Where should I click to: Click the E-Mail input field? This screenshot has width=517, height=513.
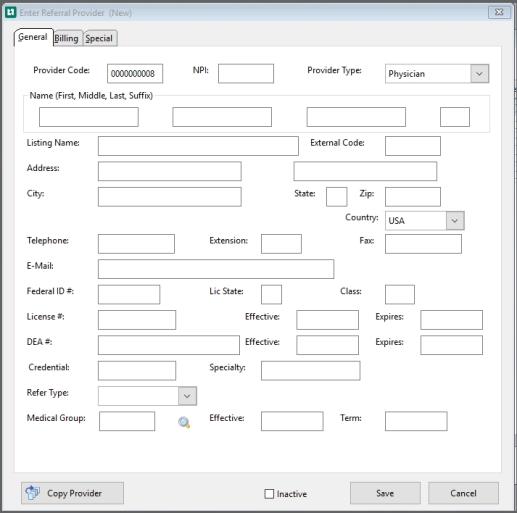(216, 269)
